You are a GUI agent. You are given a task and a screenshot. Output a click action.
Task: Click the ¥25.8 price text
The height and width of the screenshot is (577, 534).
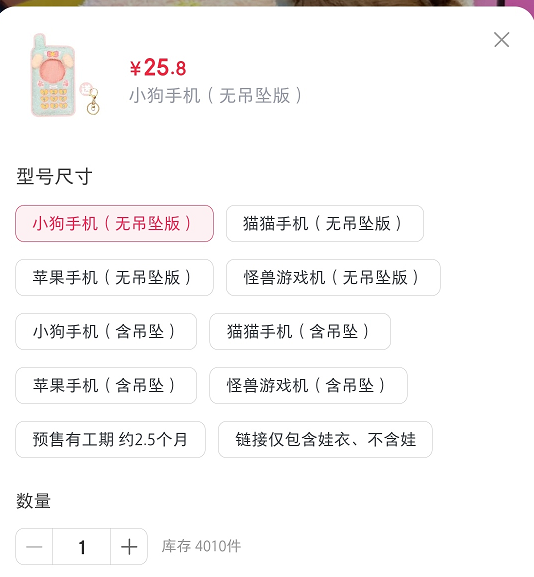tap(158, 68)
